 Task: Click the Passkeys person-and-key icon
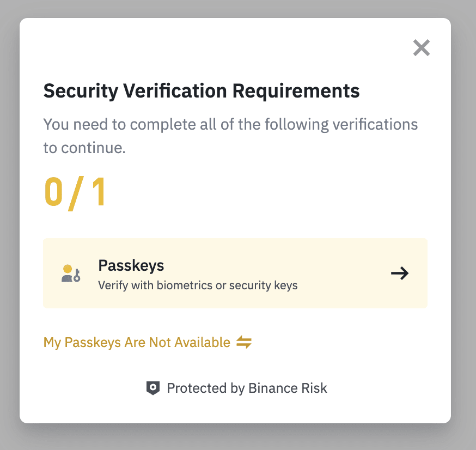(x=71, y=273)
